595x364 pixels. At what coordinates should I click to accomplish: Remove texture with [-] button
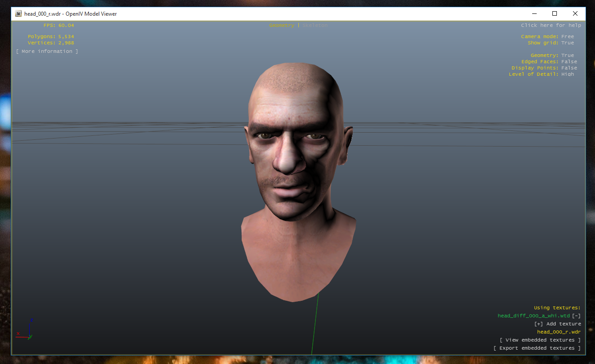point(576,316)
